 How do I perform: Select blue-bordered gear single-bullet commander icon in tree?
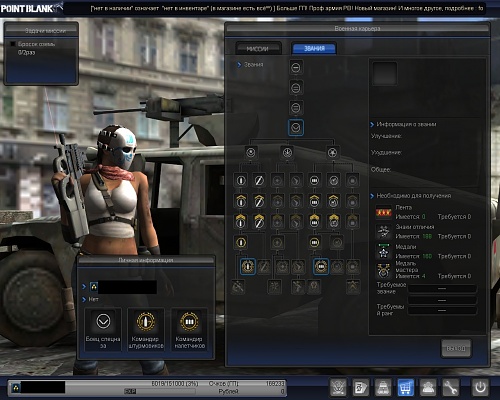click(248, 266)
